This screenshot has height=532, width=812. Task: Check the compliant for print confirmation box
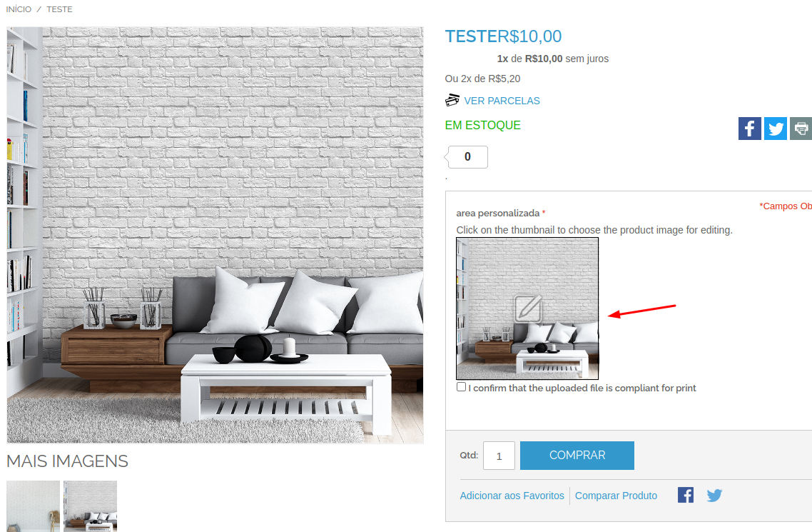click(462, 387)
